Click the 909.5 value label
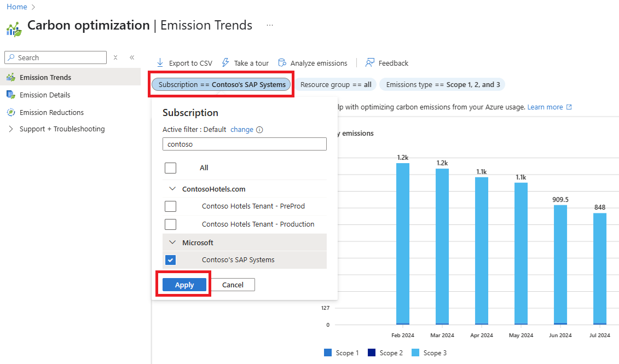This screenshot has height=364, width=619. (560, 200)
